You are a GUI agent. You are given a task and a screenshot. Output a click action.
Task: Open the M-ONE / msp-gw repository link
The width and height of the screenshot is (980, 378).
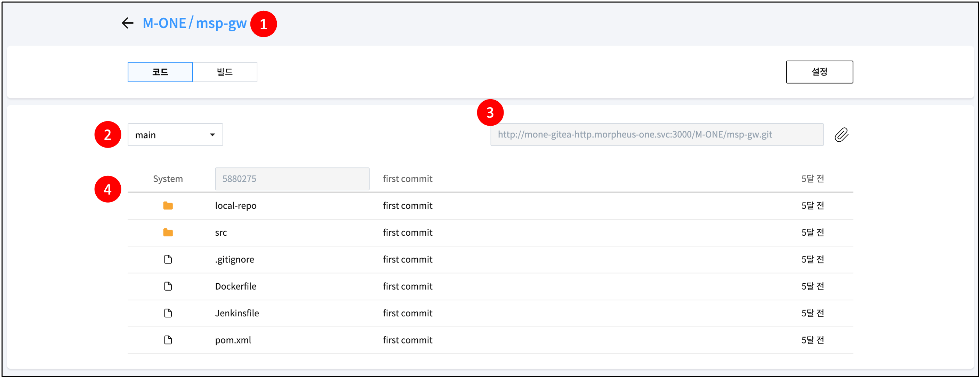[x=194, y=23]
